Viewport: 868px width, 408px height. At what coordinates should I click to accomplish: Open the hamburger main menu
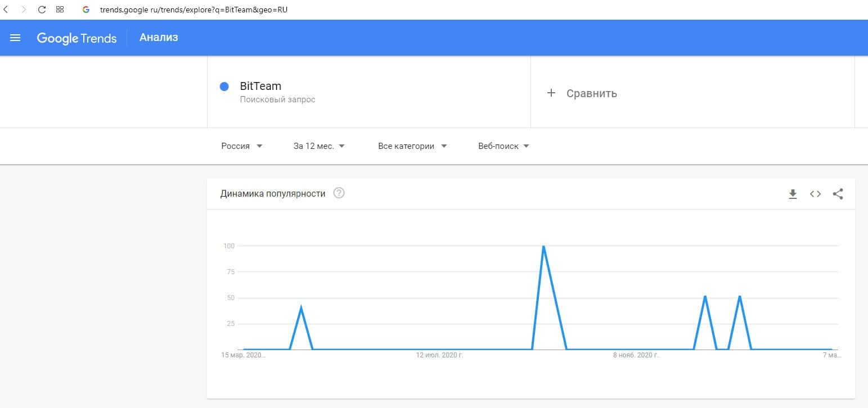coord(15,38)
